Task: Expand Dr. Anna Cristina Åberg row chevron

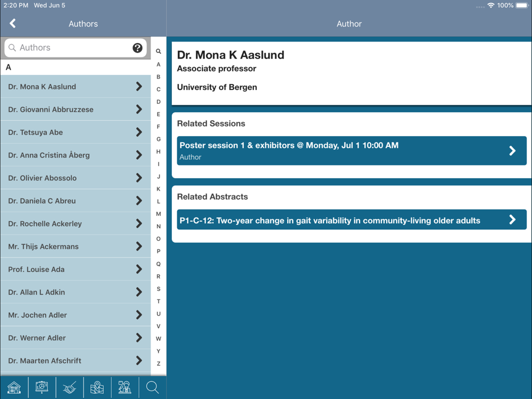Action: [x=139, y=155]
